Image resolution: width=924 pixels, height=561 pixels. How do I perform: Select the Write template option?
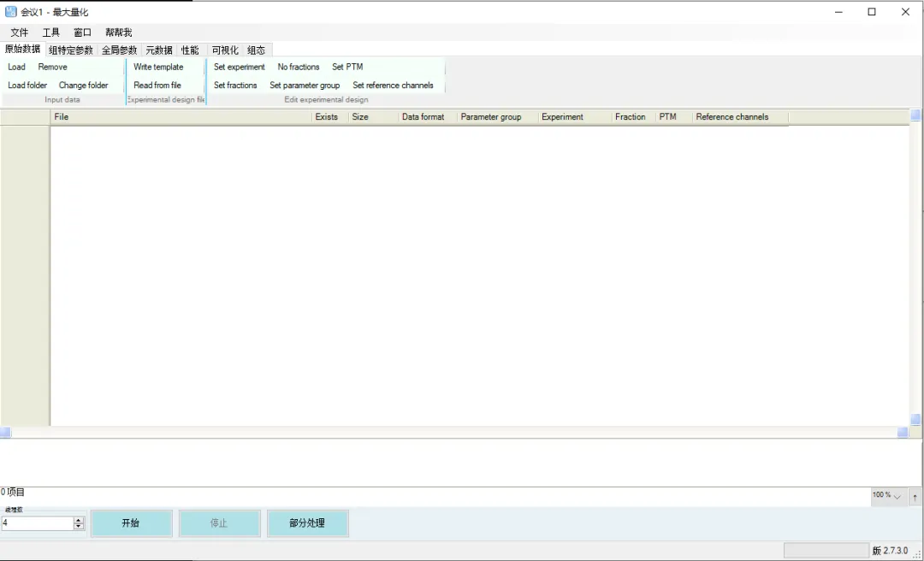158,68
